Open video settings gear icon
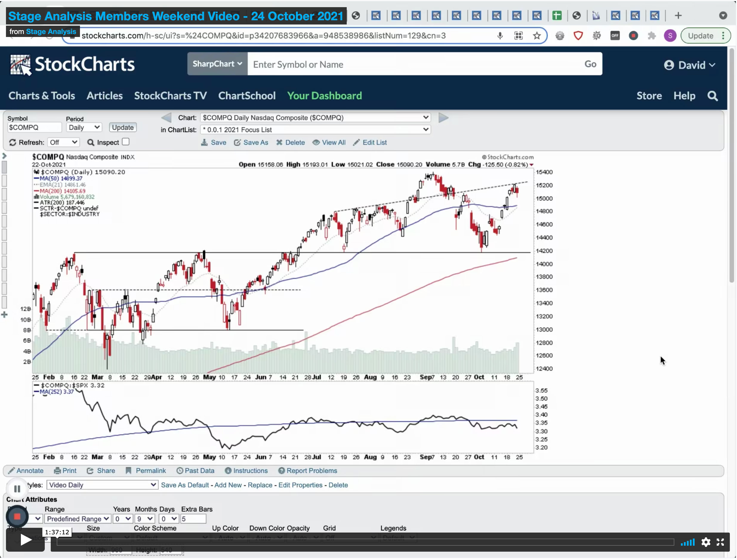737x560 pixels. tap(705, 542)
